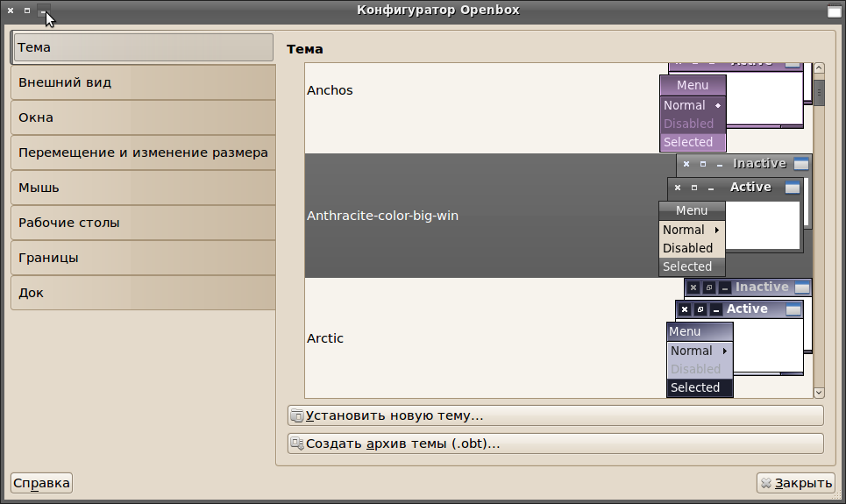
Task: Switch to the Границы tab
Action: pyautogui.click(x=144, y=258)
